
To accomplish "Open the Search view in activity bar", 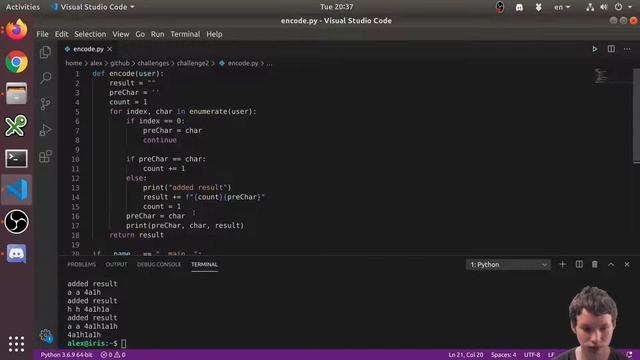I will (45, 78).
